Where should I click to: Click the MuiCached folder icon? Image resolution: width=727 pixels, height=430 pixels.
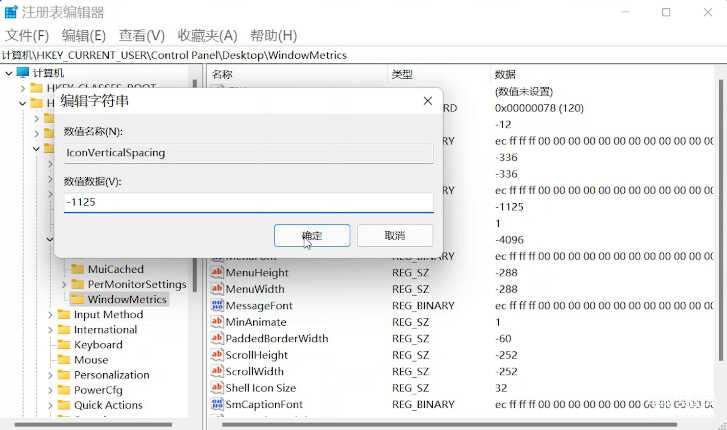click(x=77, y=269)
